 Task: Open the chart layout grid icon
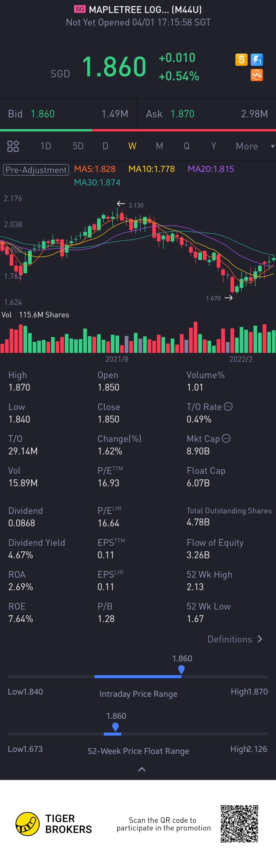click(13, 146)
